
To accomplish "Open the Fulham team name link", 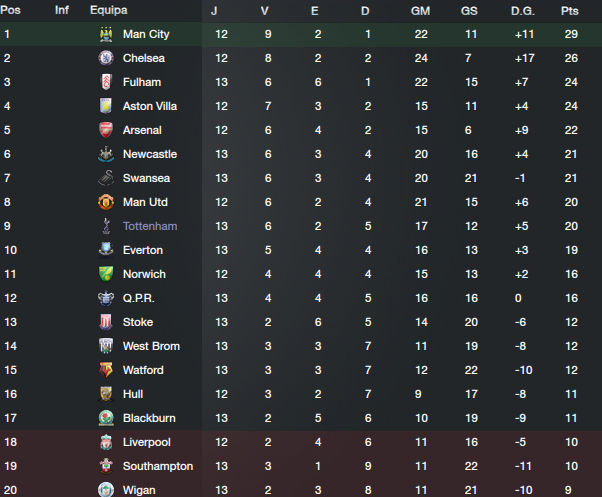I will tap(141, 82).
